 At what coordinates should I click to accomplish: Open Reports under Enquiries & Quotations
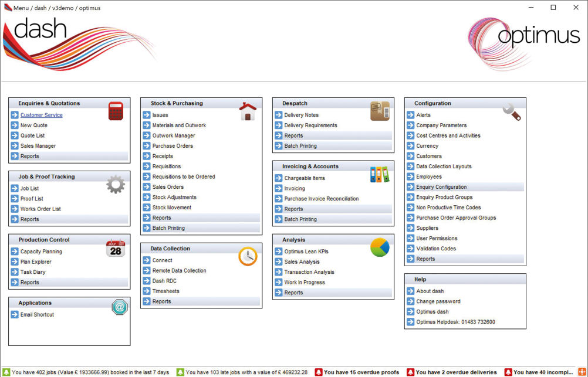point(69,157)
